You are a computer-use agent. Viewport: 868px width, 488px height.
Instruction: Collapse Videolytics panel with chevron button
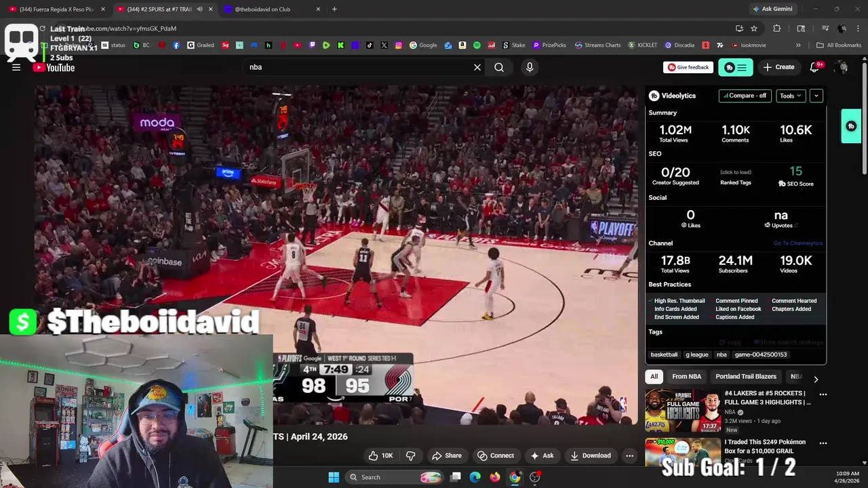pos(816,96)
